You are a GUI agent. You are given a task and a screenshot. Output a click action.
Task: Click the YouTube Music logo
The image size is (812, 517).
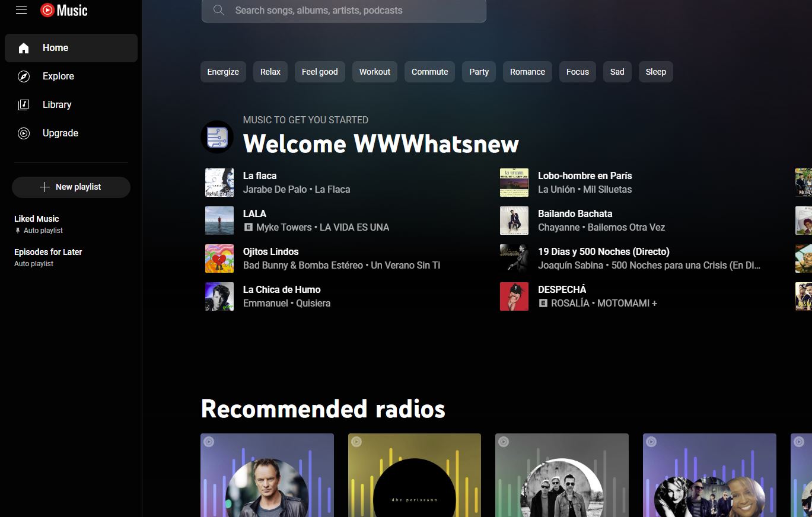(x=64, y=10)
